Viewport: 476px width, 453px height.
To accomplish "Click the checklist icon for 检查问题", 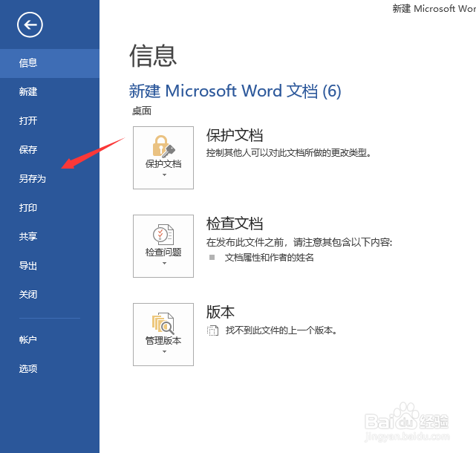I will pos(163,235).
